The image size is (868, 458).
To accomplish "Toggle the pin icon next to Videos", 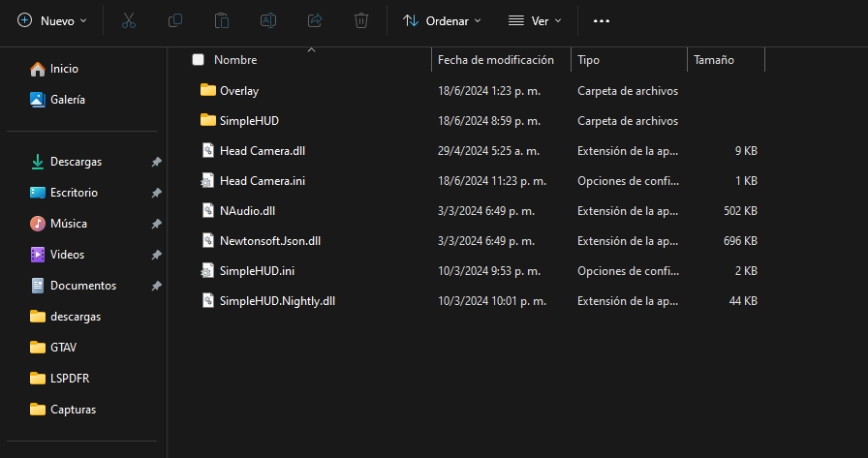I will [156, 255].
